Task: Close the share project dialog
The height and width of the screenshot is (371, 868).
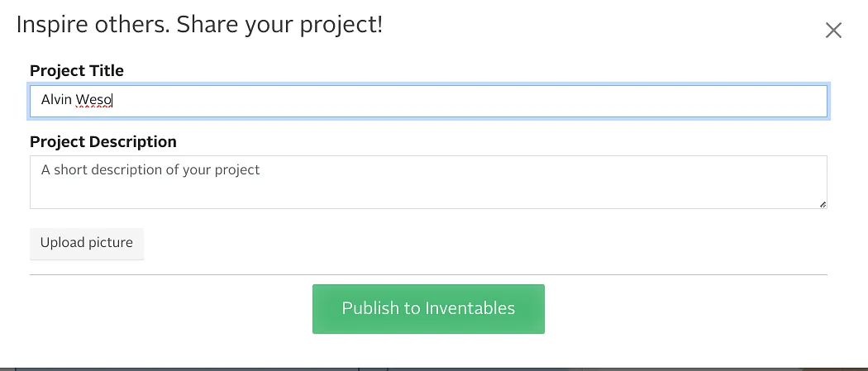Action: (x=833, y=31)
